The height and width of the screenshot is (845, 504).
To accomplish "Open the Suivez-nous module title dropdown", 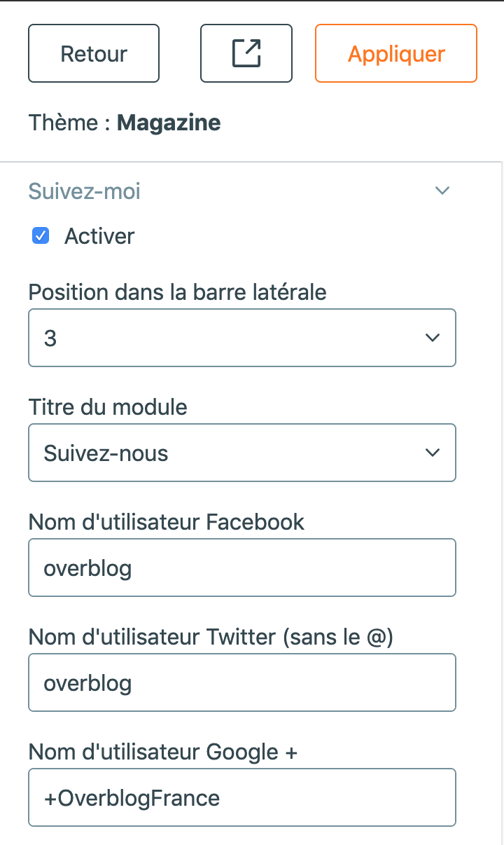I will tap(242, 453).
